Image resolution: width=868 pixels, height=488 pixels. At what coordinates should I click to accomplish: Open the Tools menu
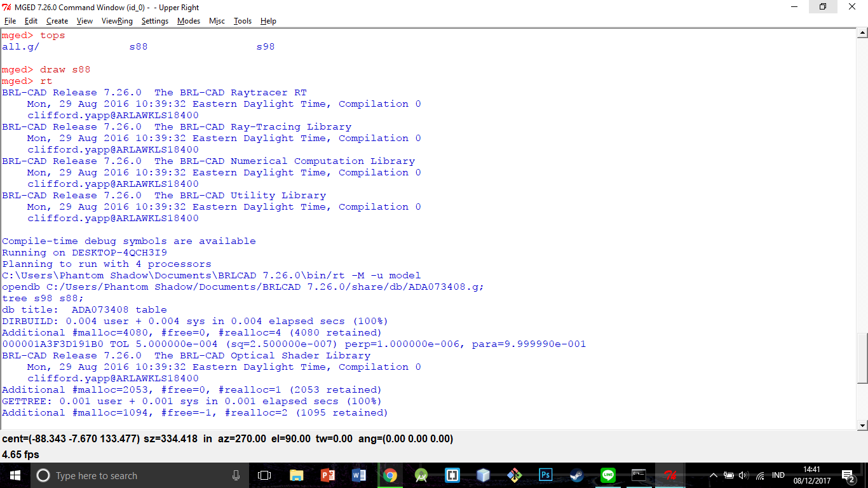[243, 21]
